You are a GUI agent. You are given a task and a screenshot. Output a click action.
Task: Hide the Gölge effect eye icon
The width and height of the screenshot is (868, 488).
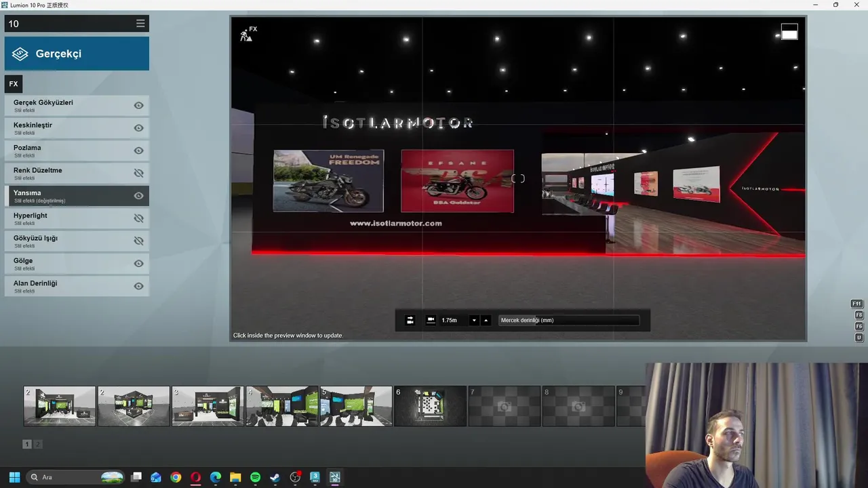[138, 264]
